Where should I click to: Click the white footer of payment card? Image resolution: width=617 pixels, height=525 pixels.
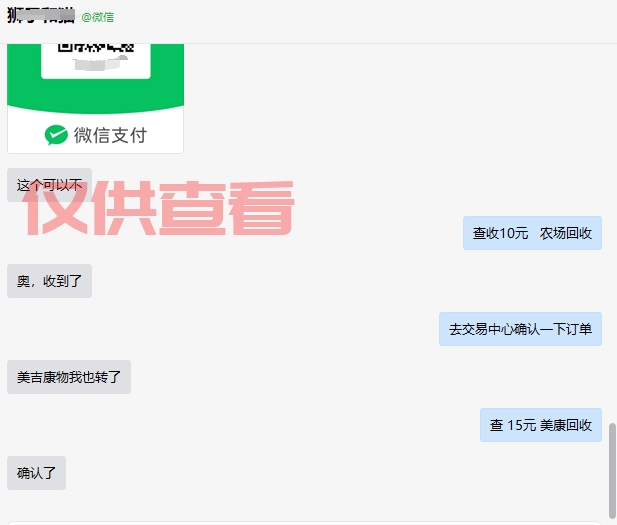click(x=95, y=134)
